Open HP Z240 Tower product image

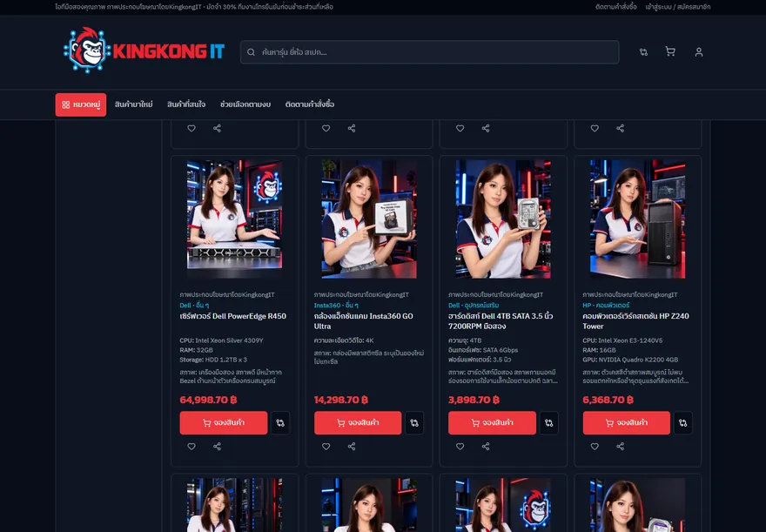click(637, 219)
